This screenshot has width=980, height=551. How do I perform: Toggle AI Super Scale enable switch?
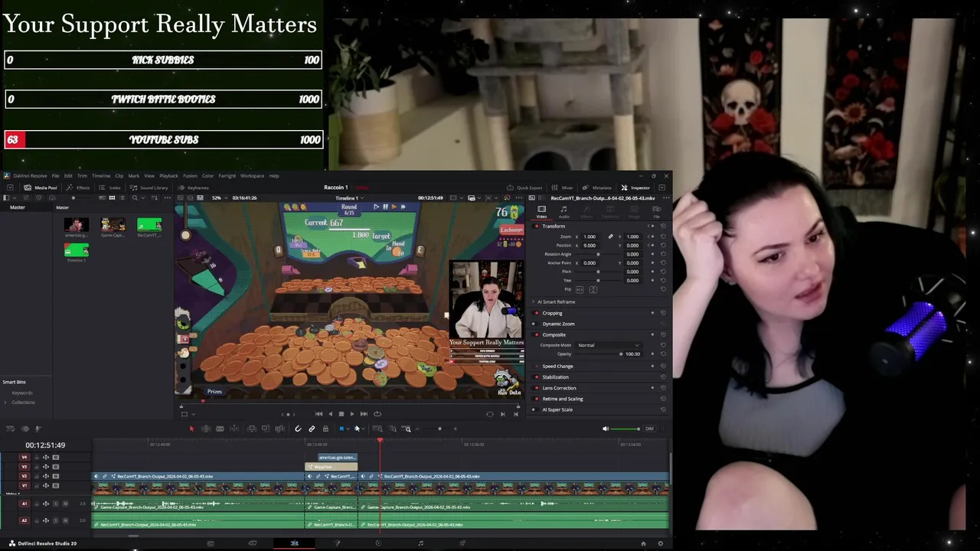click(x=537, y=409)
